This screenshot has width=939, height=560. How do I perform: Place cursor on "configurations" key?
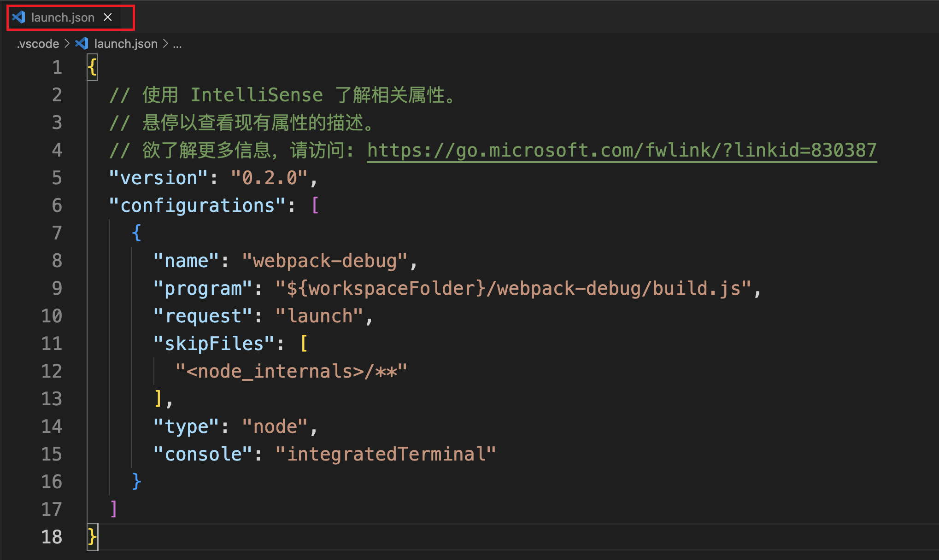197,205
